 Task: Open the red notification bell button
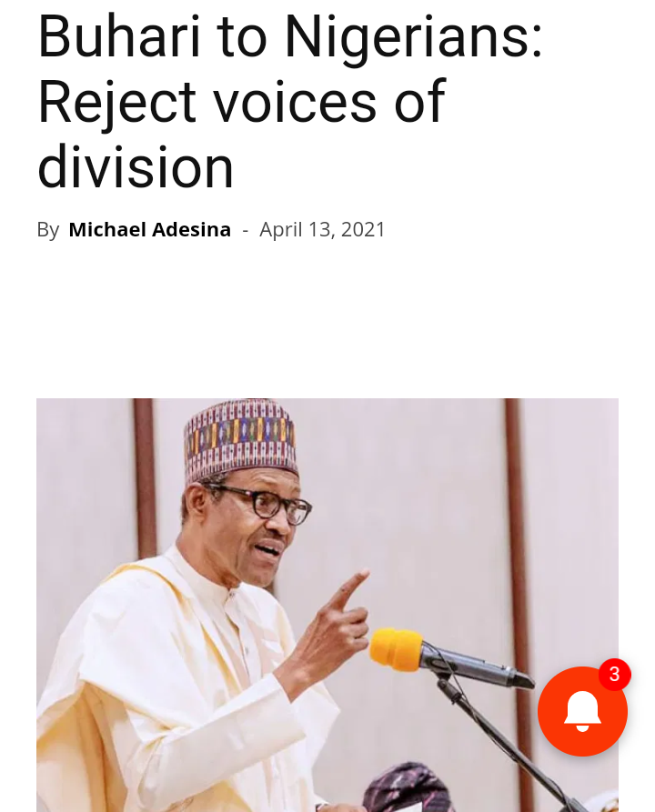pos(582,711)
